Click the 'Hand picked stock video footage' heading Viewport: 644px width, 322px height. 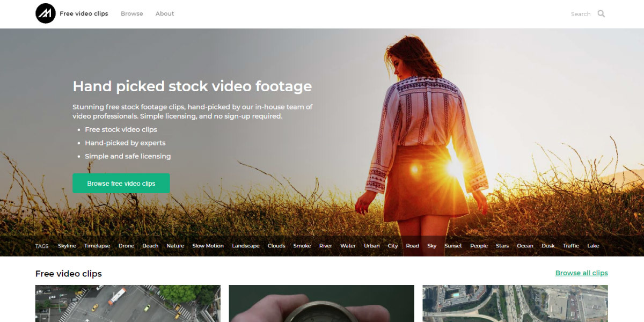tap(192, 86)
